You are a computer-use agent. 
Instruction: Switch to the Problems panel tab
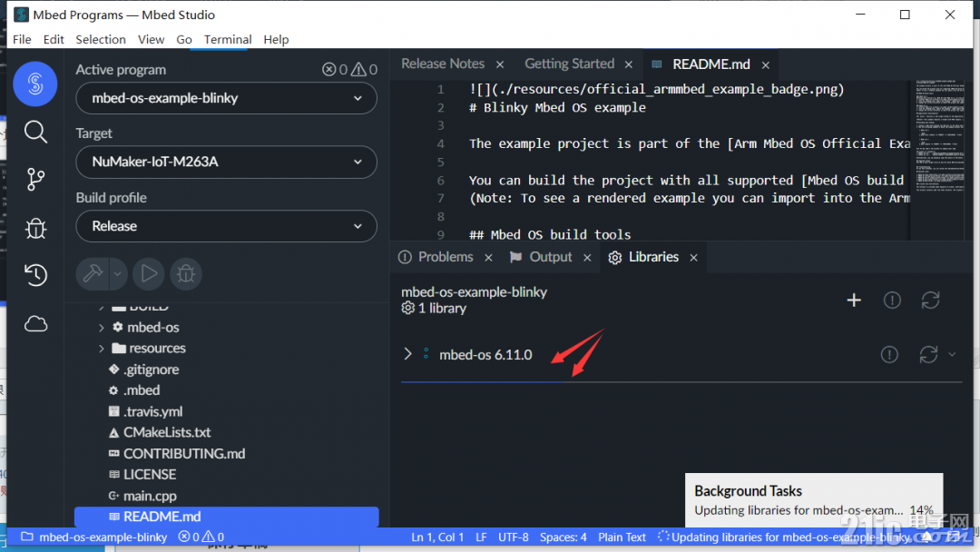pyautogui.click(x=445, y=257)
